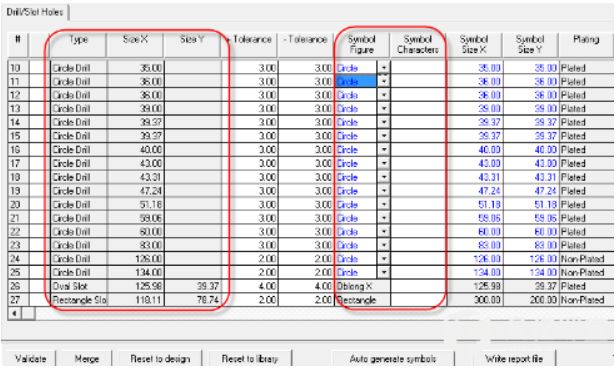Click the Type column header

78,44
